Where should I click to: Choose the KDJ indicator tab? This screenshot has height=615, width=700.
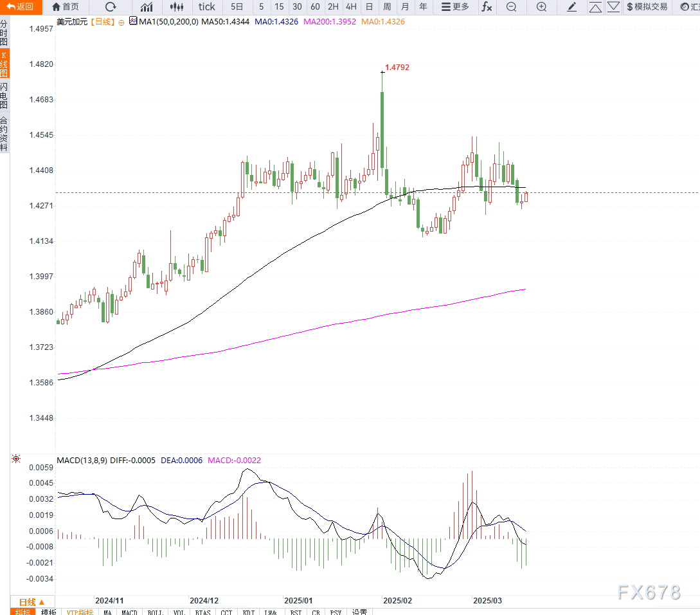(249, 612)
